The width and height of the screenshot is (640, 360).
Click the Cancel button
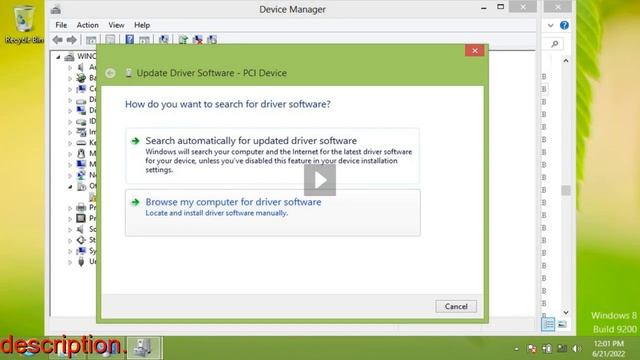pyautogui.click(x=456, y=307)
